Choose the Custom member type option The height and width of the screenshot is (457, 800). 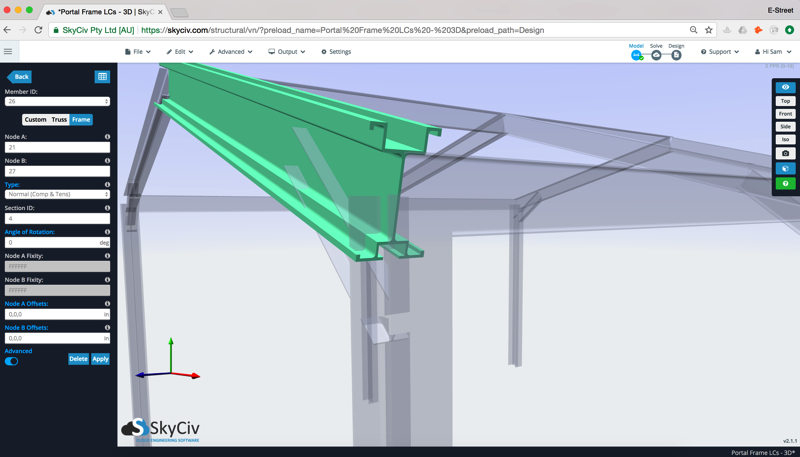[35, 120]
